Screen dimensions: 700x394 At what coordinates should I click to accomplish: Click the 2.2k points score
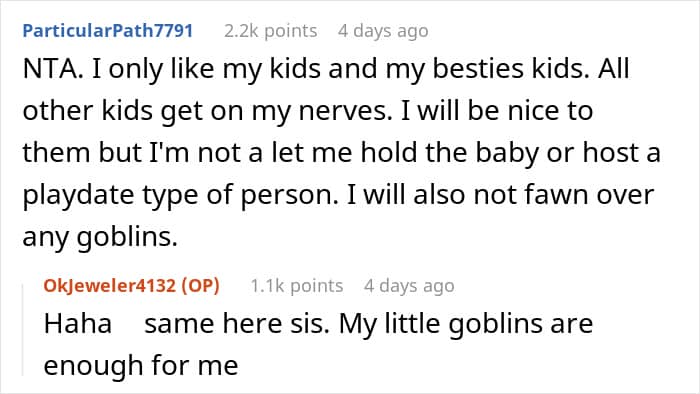point(271,31)
